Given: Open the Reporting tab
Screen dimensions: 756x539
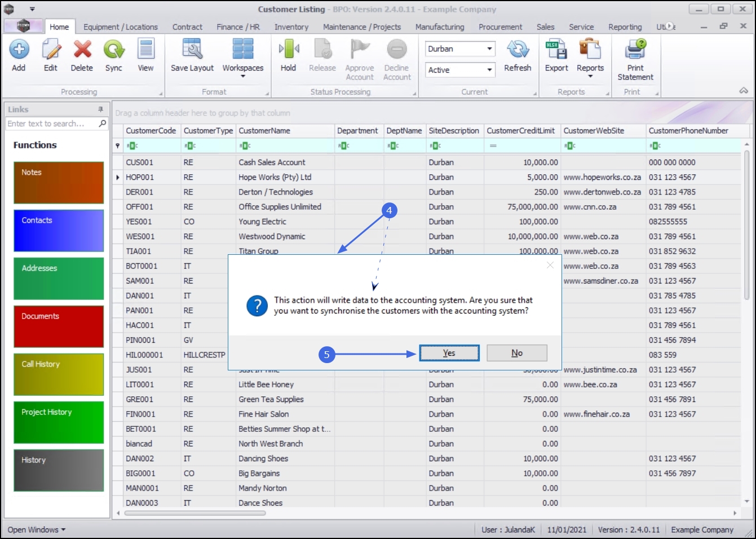Looking at the screenshot, I should point(625,27).
